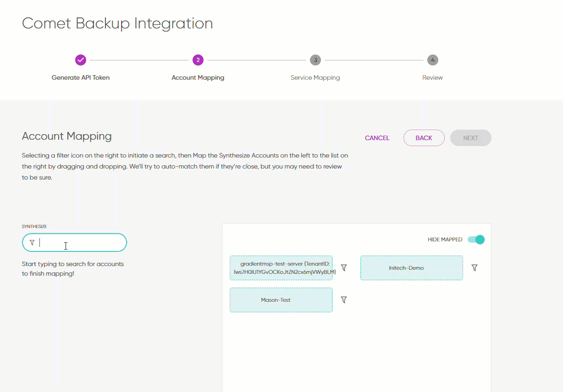Click the step 2 circle indicator

coord(198,60)
